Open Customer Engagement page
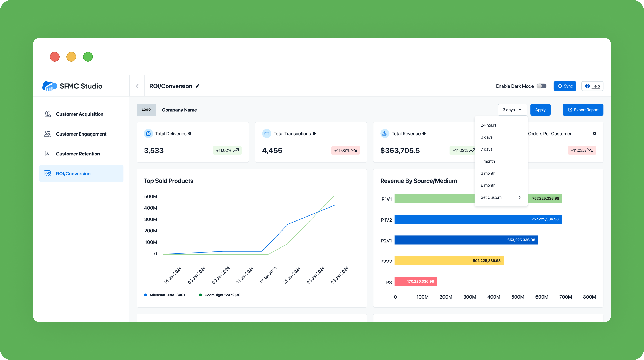 click(x=81, y=134)
